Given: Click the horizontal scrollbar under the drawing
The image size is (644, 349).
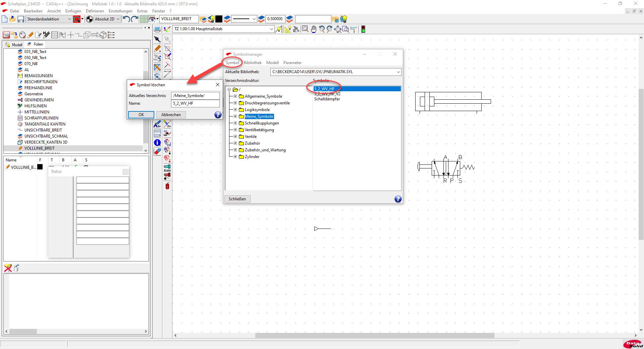Looking at the screenshot, I should [x=374, y=335].
